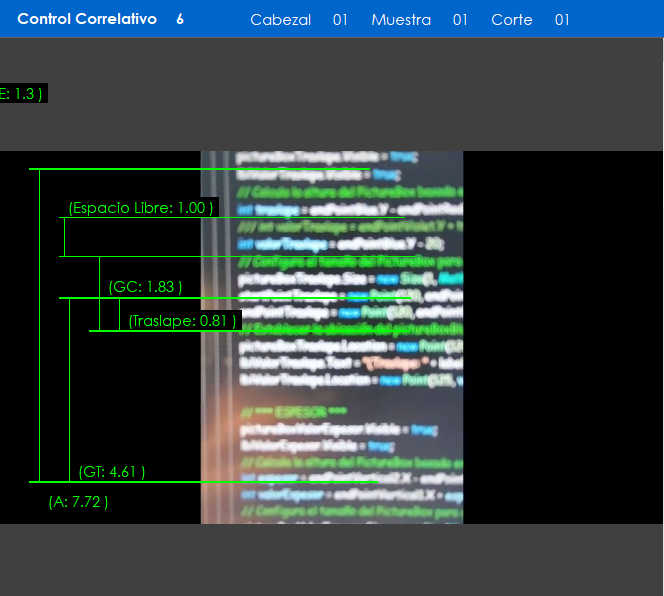Click the Corte label in header
The image size is (664, 596).
point(512,20)
